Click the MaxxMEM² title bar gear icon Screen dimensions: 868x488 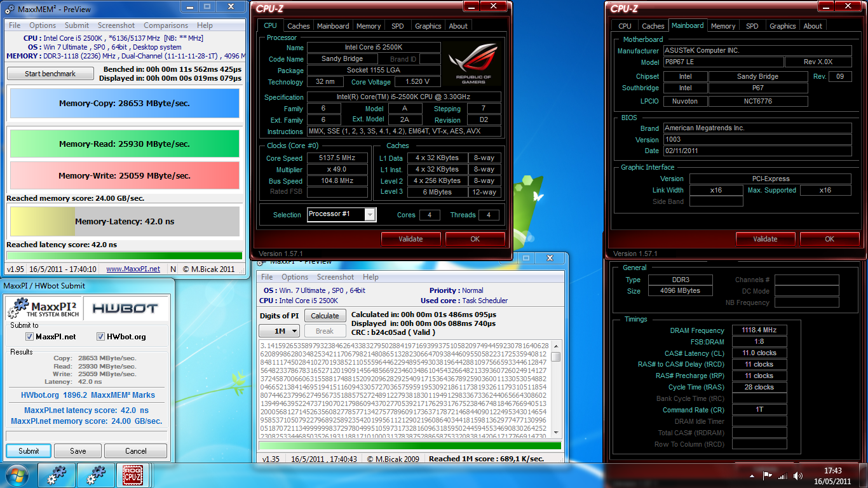10,9
